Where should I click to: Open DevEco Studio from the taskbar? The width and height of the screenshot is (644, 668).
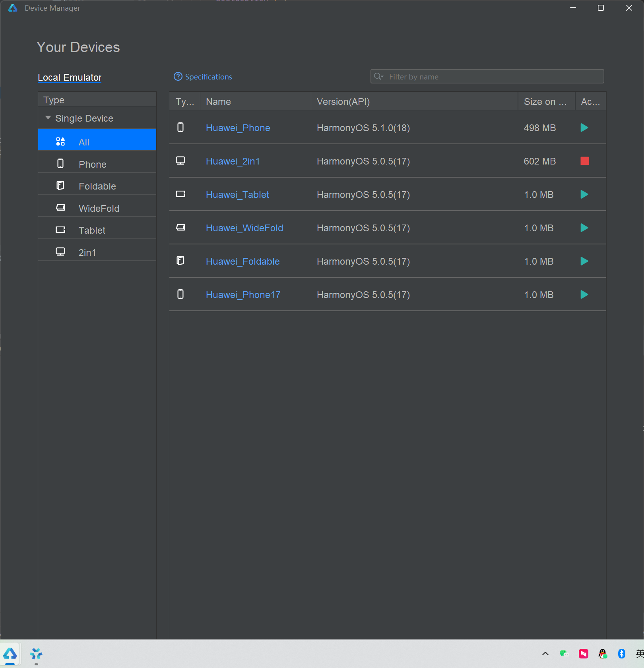click(10, 654)
